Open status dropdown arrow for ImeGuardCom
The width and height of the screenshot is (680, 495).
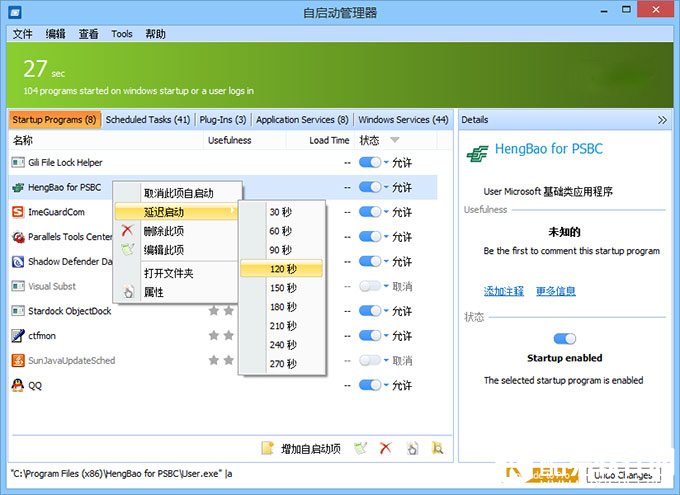[x=386, y=212]
